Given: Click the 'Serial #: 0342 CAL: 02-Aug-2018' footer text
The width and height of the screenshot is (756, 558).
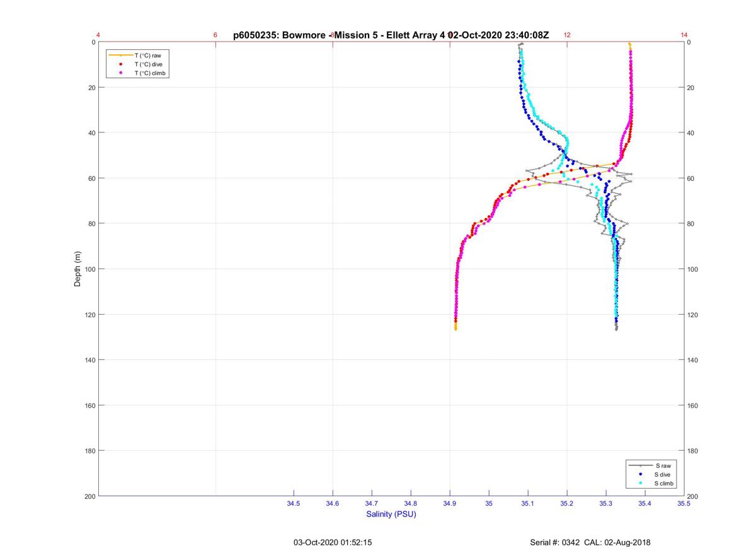Looking at the screenshot, I should point(590,542).
